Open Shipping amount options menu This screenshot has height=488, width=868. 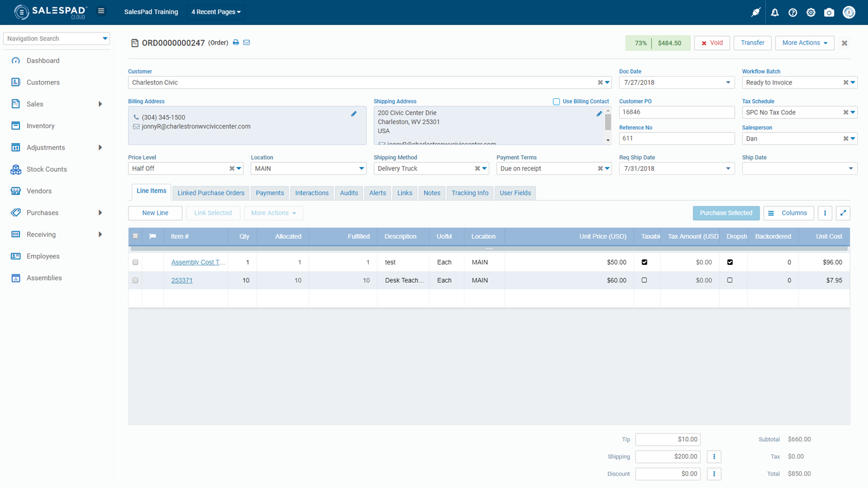(714, 457)
